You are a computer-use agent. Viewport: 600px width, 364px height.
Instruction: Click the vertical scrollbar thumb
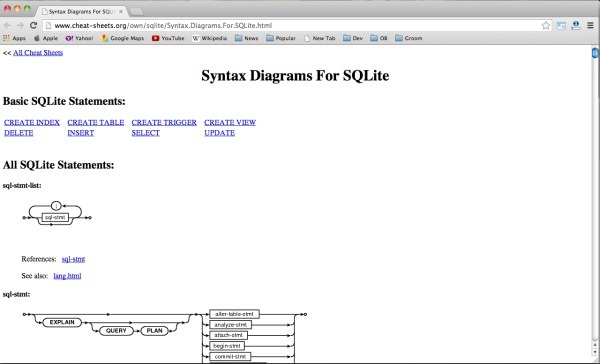(595, 53)
